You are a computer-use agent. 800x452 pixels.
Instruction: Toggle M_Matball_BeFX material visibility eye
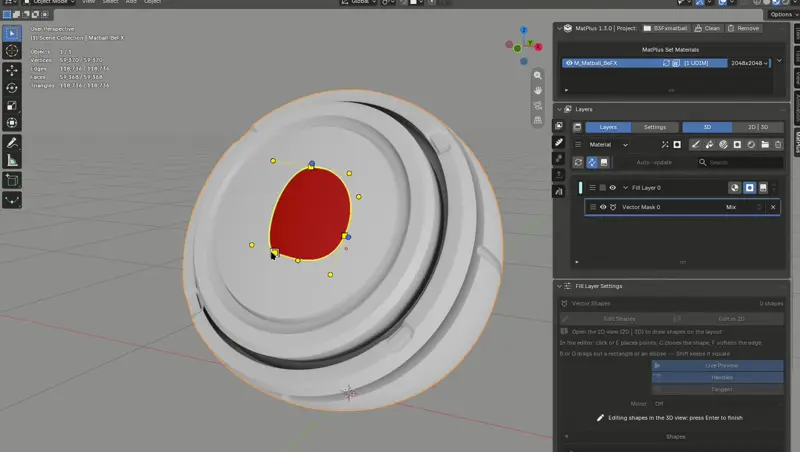[x=569, y=63]
